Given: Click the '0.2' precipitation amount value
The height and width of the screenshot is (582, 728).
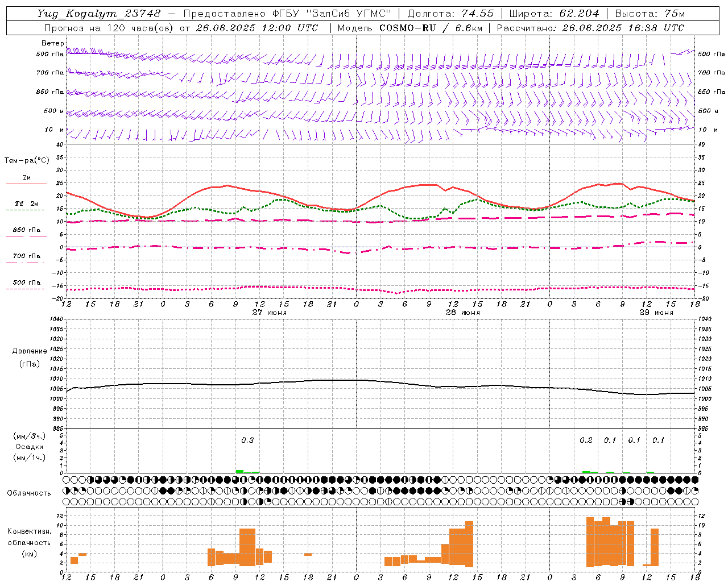Looking at the screenshot, I should click(x=586, y=440).
